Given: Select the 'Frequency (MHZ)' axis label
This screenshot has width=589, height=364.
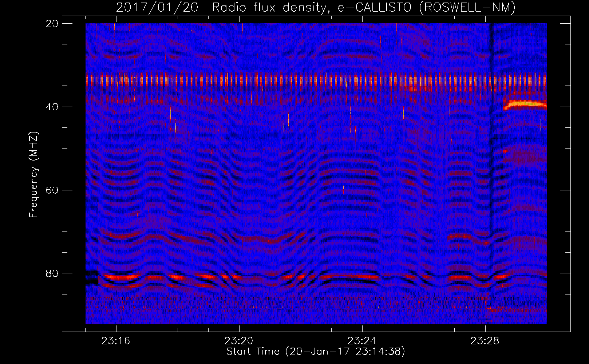Looking at the screenshot, I should click(33, 175).
